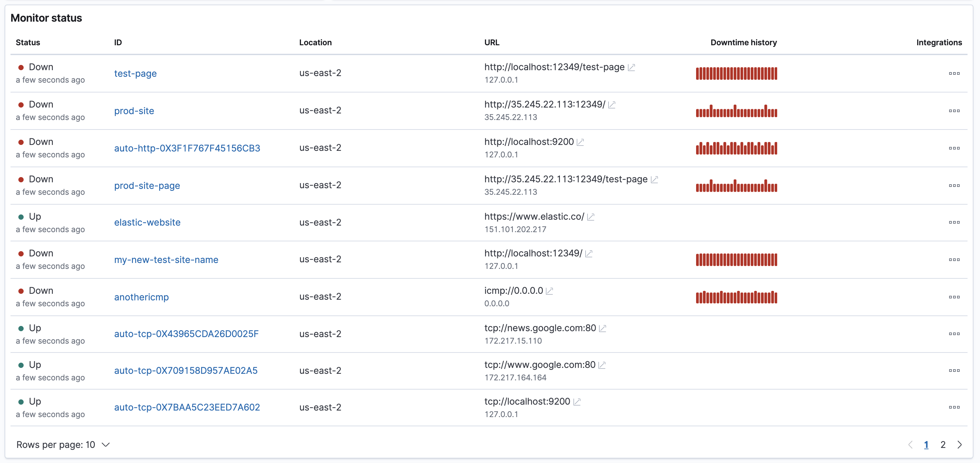Go to page 2 of monitors
Viewport: 980px width, 463px height.
(943, 445)
